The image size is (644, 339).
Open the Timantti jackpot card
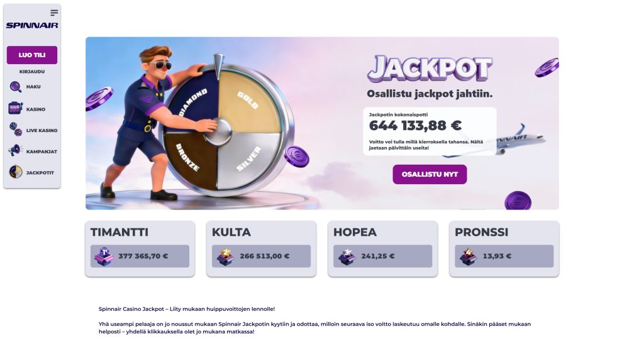pos(140,248)
